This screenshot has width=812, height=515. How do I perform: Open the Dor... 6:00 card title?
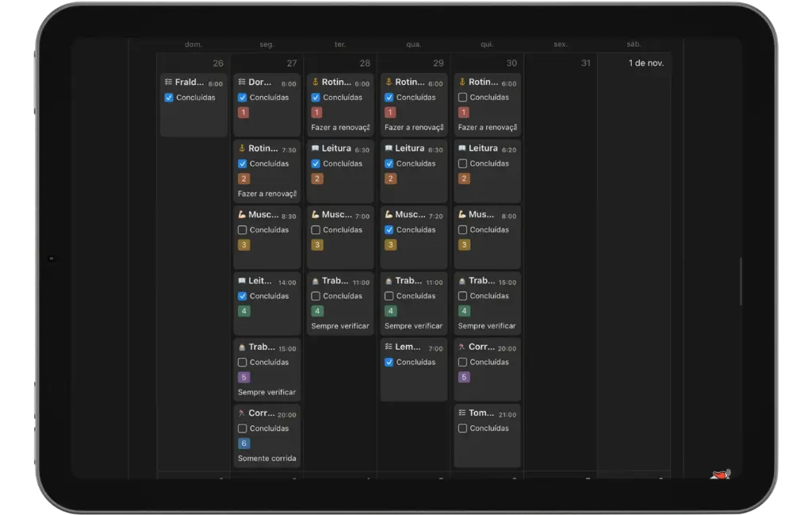coord(260,82)
